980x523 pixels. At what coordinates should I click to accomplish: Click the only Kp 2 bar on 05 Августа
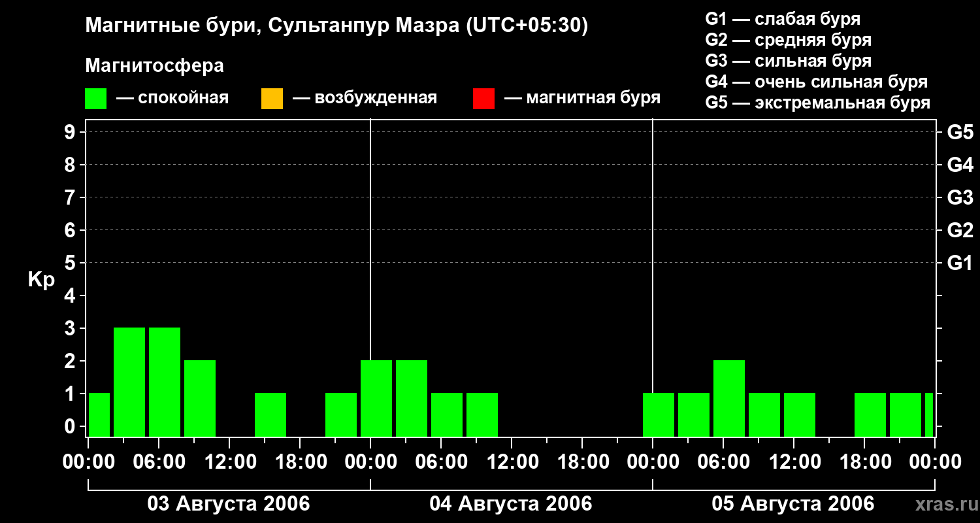[729, 399]
